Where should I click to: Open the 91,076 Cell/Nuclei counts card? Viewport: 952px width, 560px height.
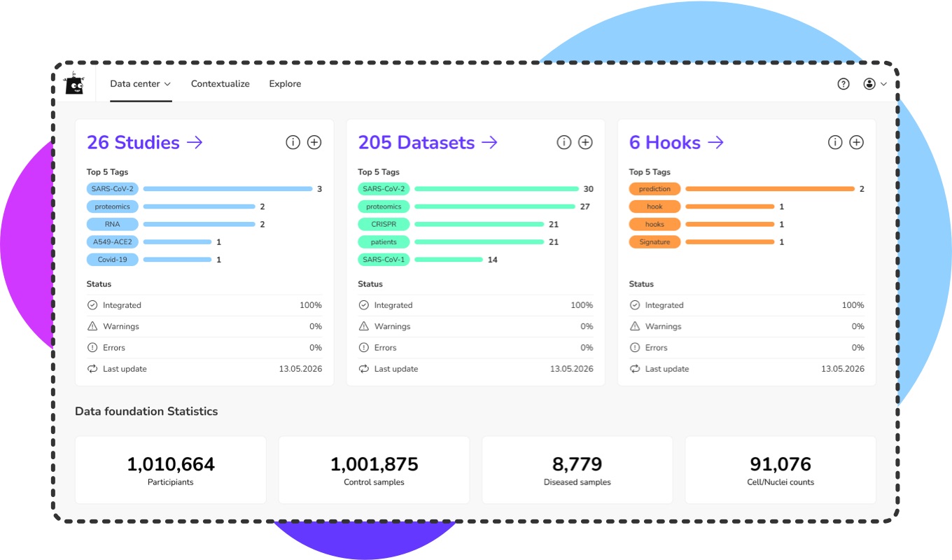(x=780, y=470)
